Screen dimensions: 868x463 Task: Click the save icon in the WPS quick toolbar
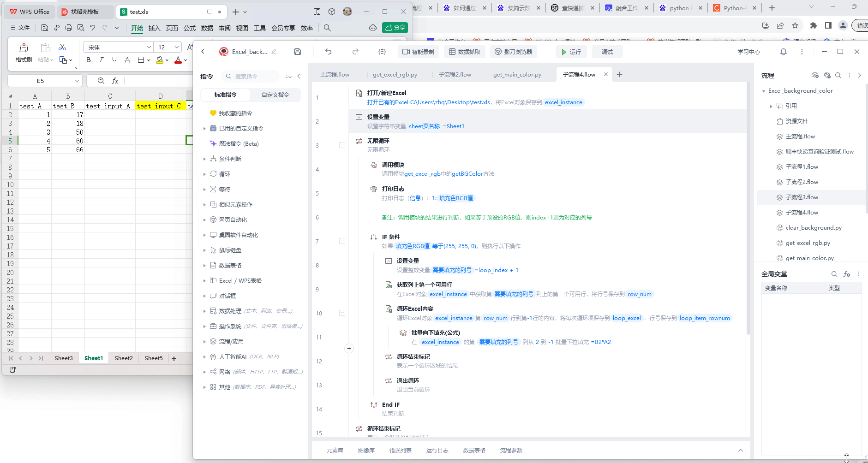45,28
